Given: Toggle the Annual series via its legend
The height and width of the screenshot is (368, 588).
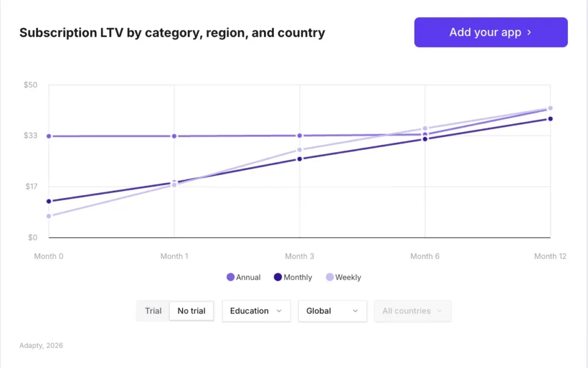Looking at the screenshot, I should (x=243, y=277).
